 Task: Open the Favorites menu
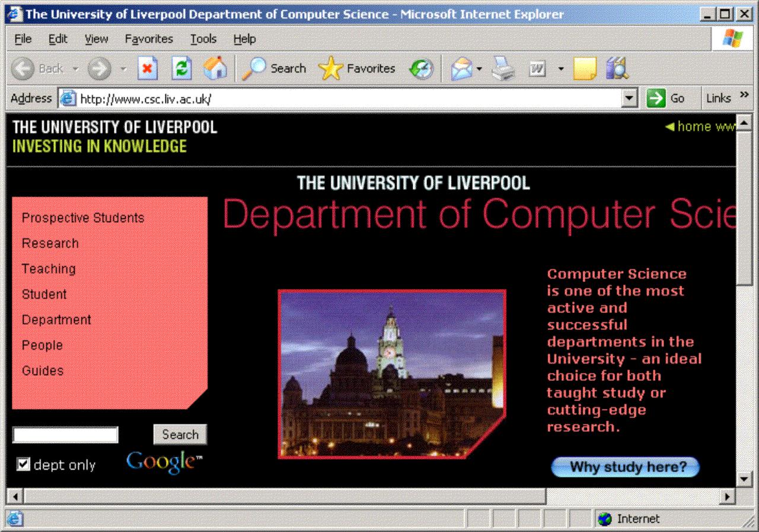coord(149,39)
